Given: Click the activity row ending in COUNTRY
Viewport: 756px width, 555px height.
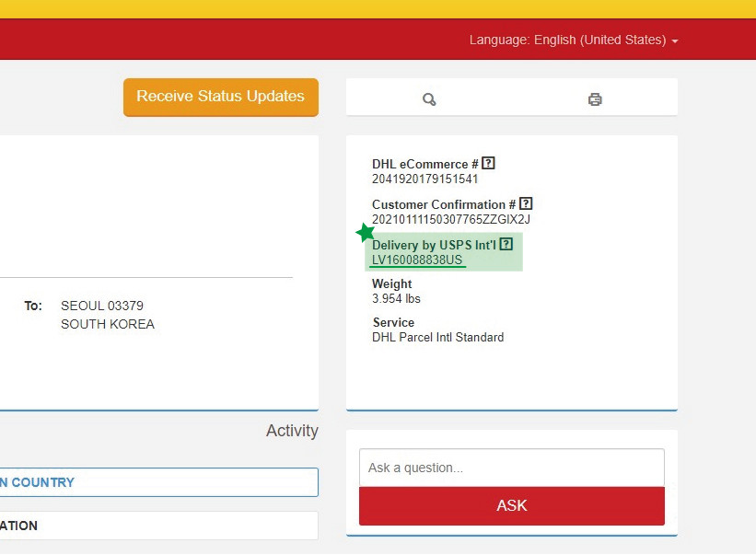Looking at the screenshot, I should tap(158, 482).
